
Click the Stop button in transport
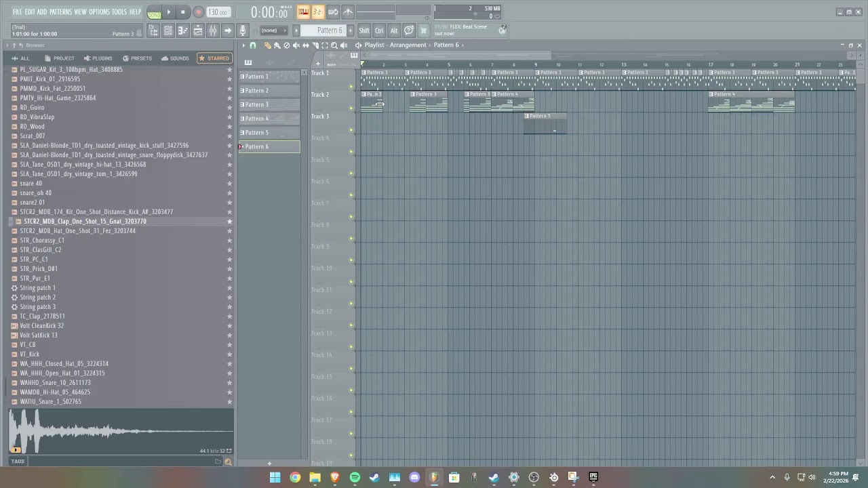182,12
